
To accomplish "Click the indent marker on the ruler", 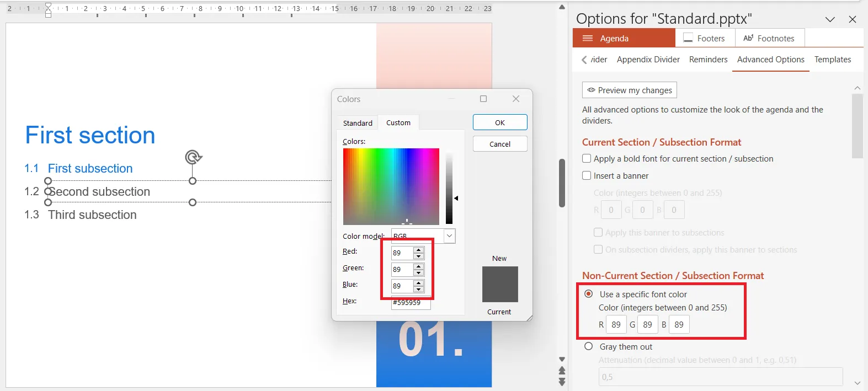I will [x=48, y=9].
